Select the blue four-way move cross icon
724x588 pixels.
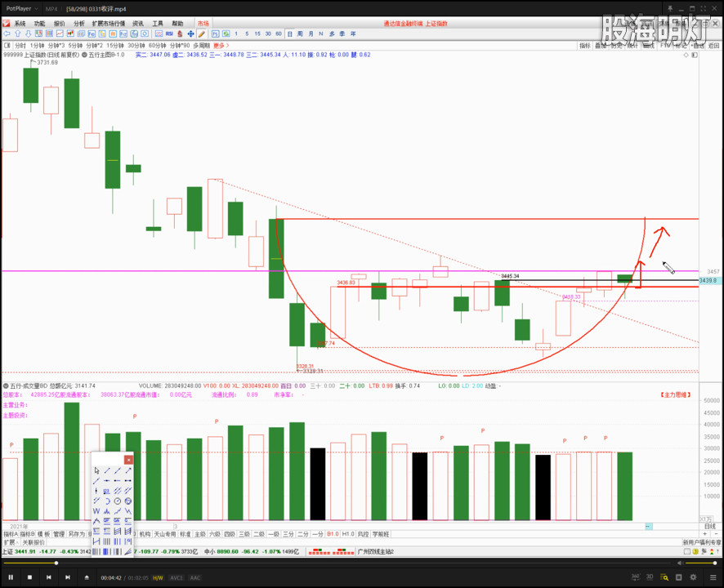pyautogui.click(x=190, y=33)
